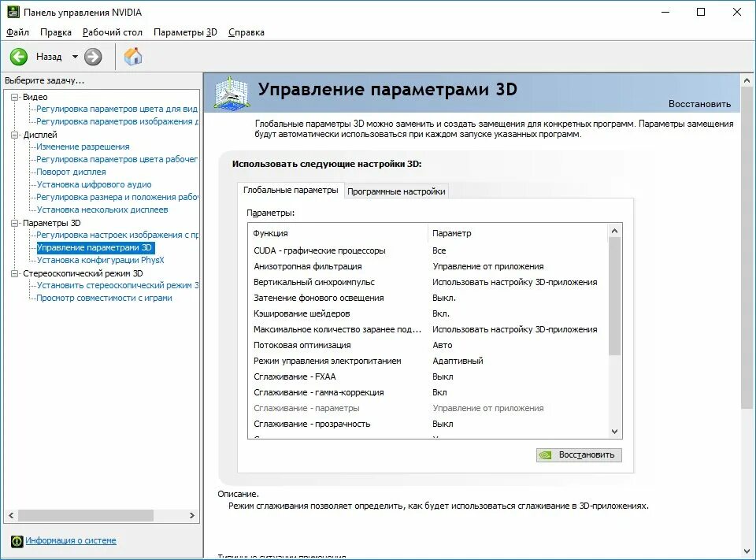The image size is (756, 560).
Task: Open Регулировка параметров цвета для видео
Action: [117, 109]
